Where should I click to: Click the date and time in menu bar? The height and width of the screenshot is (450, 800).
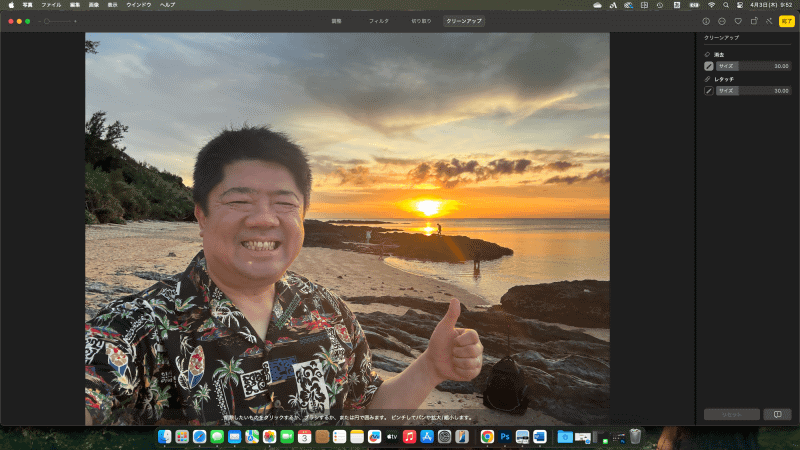pos(771,5)
